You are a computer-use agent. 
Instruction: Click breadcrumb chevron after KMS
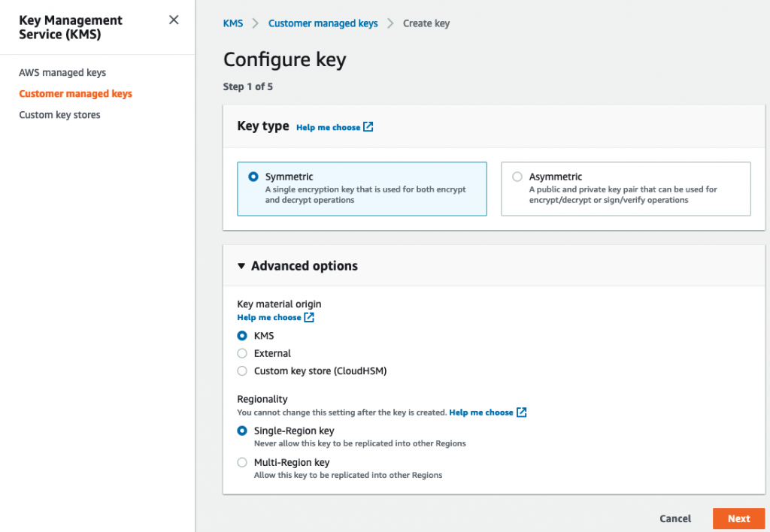[255, 23]
